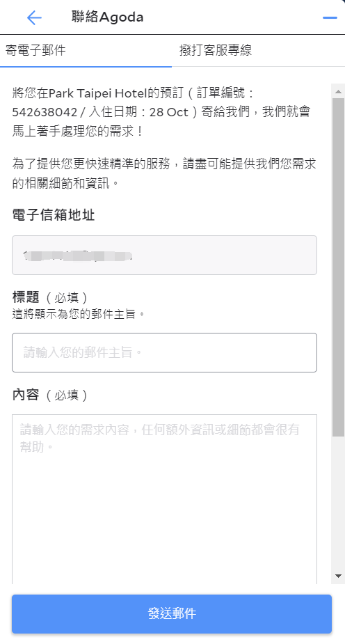Click the empty scrollbar track below the thumb
Image resolution: width=345 pixels, height=644 pixels.
[339, 503]
